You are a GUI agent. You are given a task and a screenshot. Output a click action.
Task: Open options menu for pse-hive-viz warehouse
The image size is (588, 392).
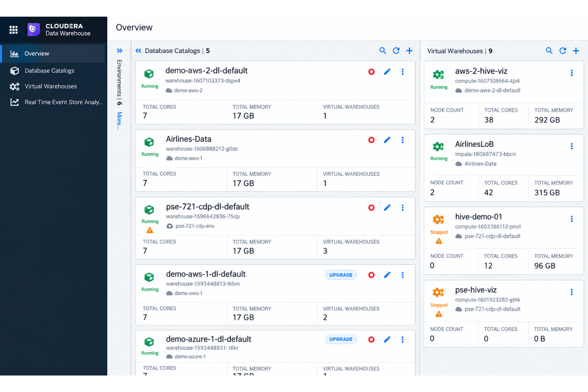(x=572, y=292)
